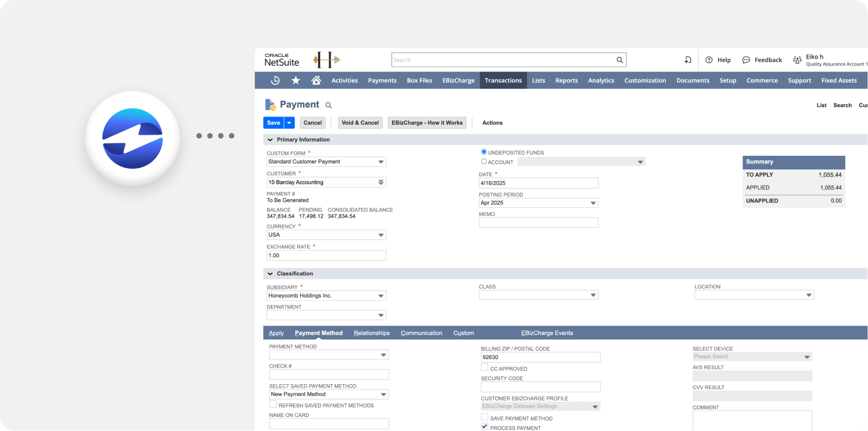Screen dimensions: 868x431
Task: Switch to the Communication subtab
Action: (421, 333)
